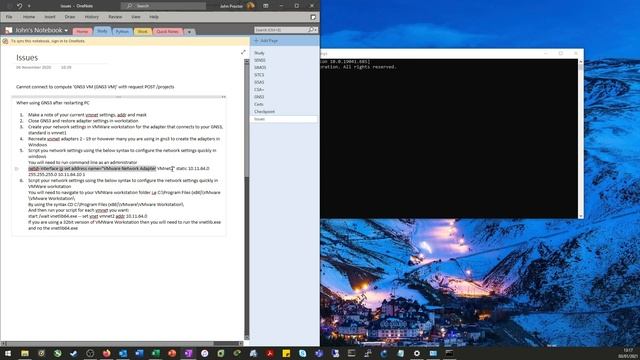The image size is (640, 360).
Task: Click Command Prompt scrollbar up arrow
Action: point(580,62)
